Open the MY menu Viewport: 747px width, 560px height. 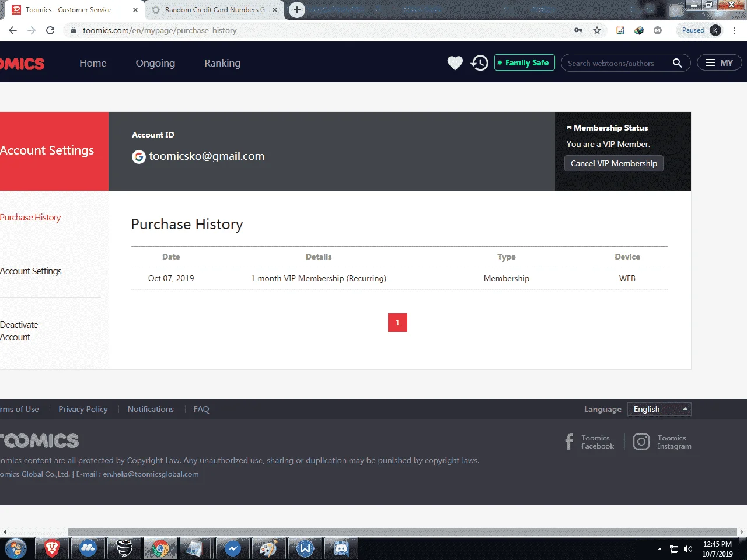coord(719,63)
